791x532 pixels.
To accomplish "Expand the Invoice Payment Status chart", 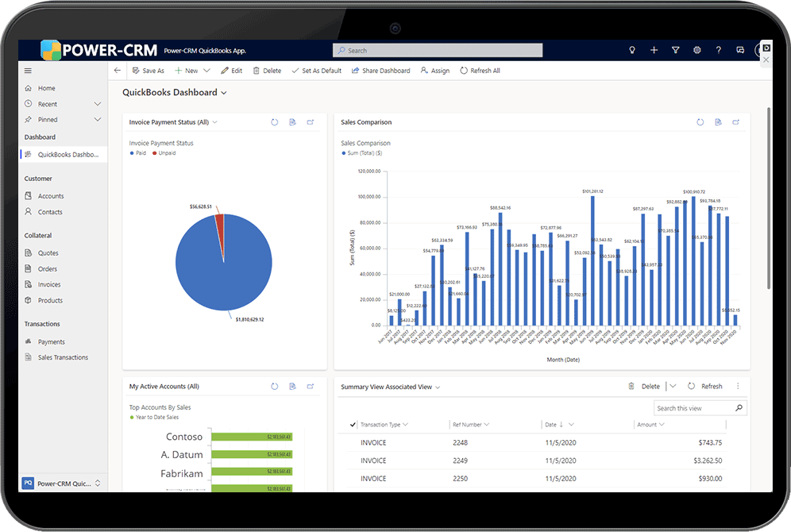I will (311, 122).
